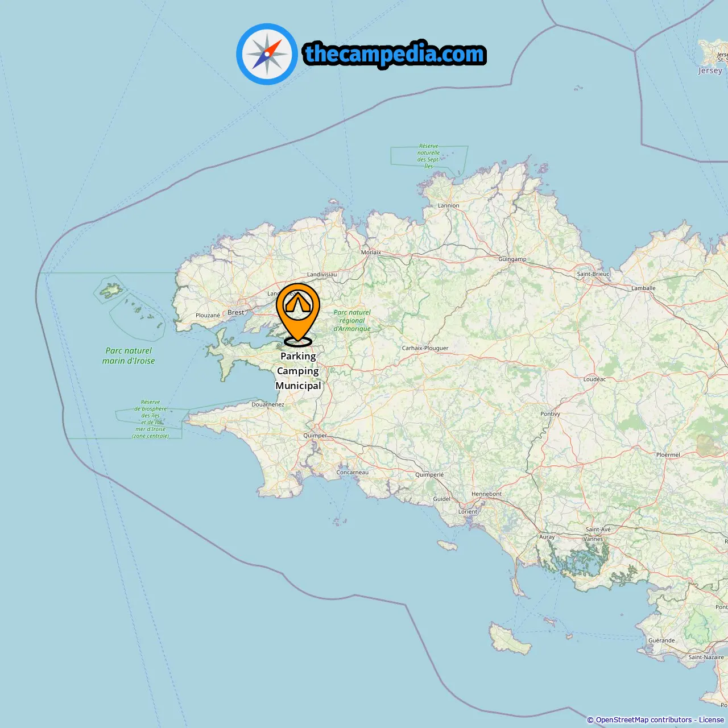The width and height of the screenshot is (728, 728).
Task: Open the thecampedia.com title link
Action: (395, 54)
